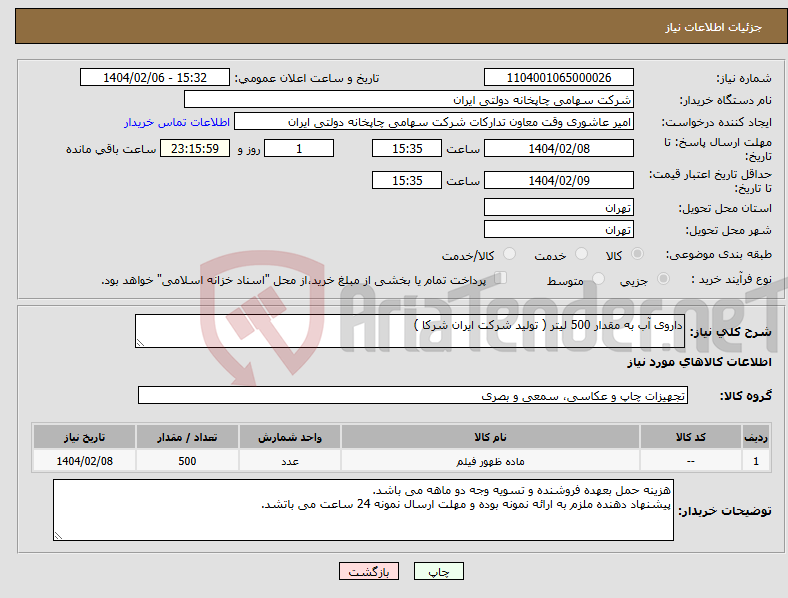Select the متوسط purchase type radio
Viewport: 788px width, 598px height.
pos(599,279)
